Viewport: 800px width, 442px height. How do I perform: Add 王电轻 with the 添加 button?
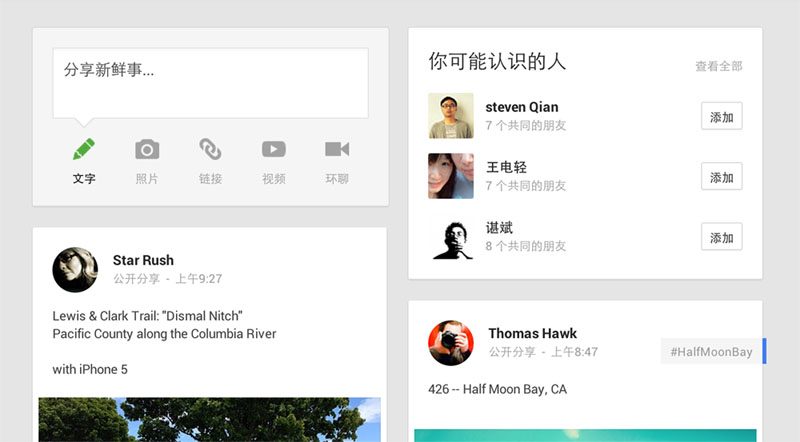pyautogui.click(x=721, y=176)
